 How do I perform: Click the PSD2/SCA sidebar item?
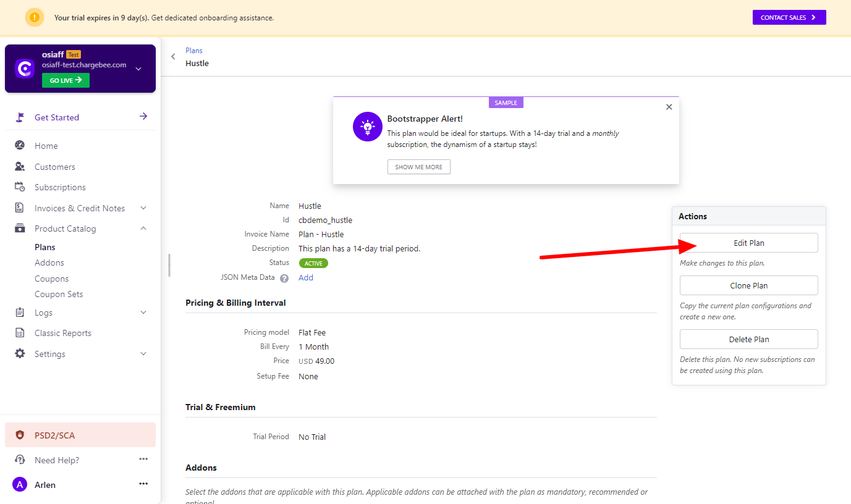point(80,435)
